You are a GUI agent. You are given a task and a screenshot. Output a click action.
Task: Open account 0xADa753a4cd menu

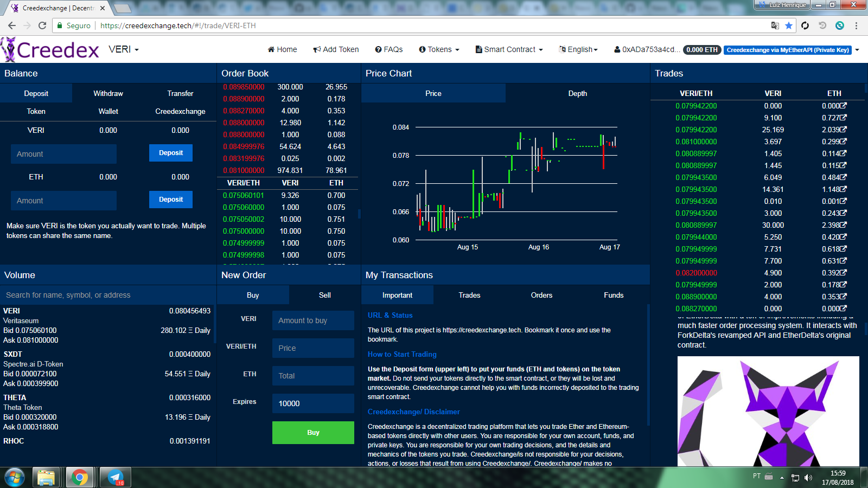(x=646, y=49)
